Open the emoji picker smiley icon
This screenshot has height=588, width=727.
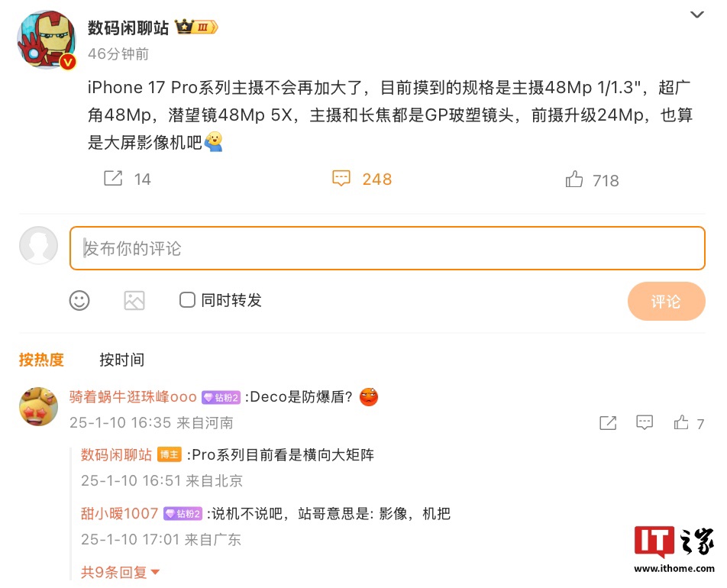79,301
